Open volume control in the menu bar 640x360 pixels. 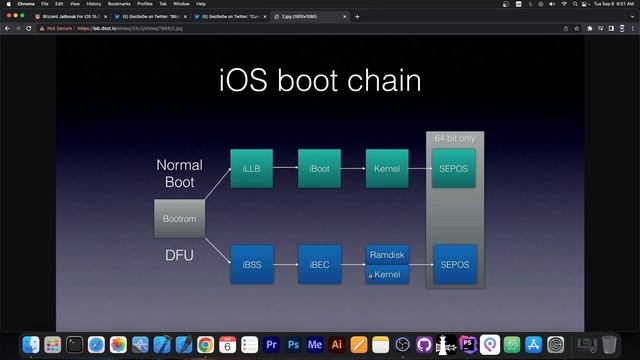(x=552, y=4)
